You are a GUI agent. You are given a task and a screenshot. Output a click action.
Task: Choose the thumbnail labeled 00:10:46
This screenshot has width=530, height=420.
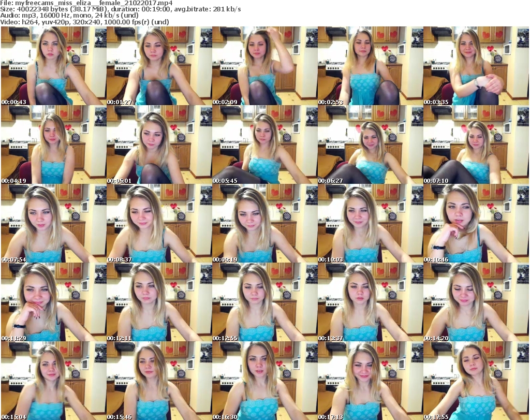(476, 223)
